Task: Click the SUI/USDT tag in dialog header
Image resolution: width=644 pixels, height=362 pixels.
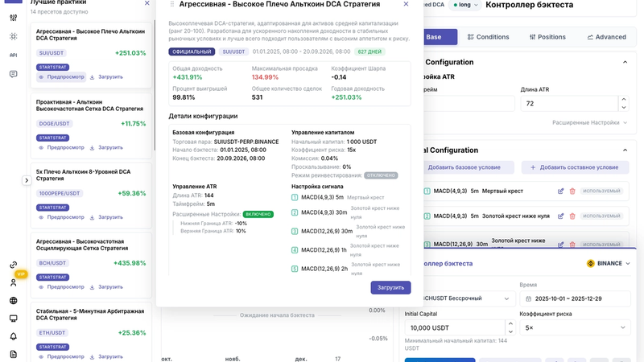Action: pos(233,51)
